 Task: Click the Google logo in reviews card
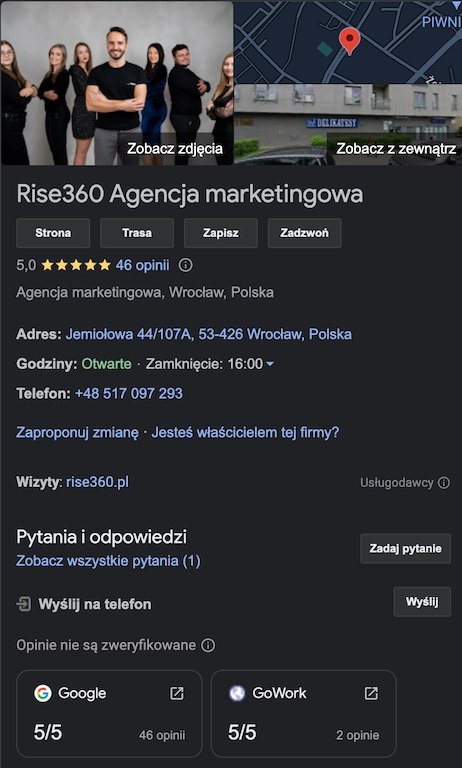click(x=43, y=693)
